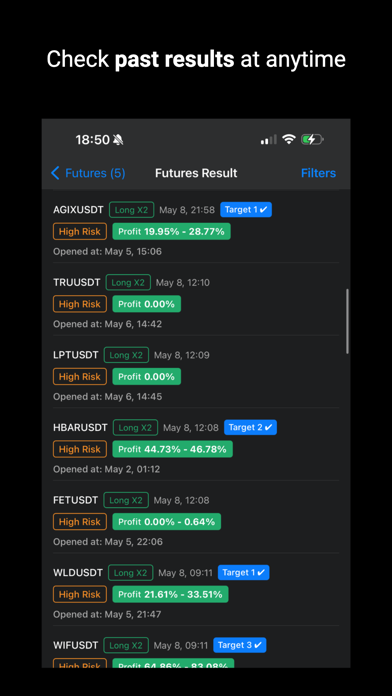Open the Filters option

318,173
